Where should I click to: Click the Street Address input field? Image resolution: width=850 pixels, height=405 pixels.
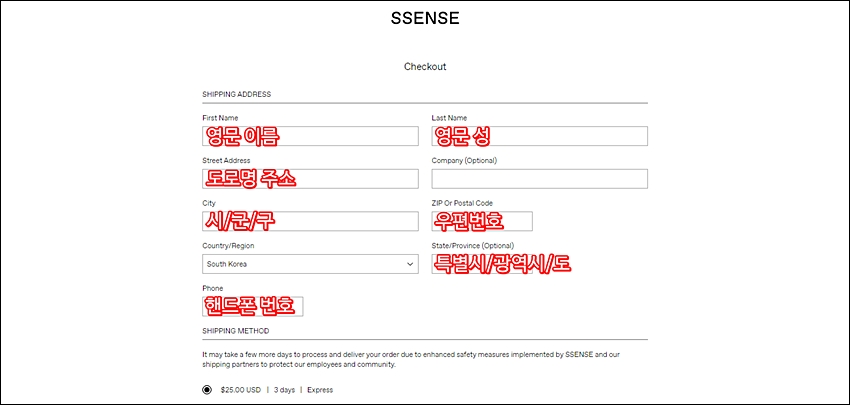click(x=310, y=179)
